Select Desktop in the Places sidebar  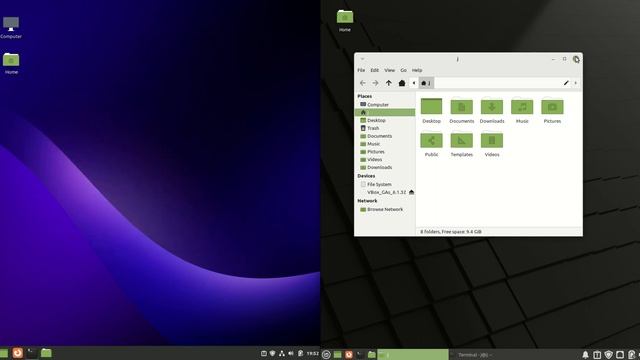click(385, 120)
